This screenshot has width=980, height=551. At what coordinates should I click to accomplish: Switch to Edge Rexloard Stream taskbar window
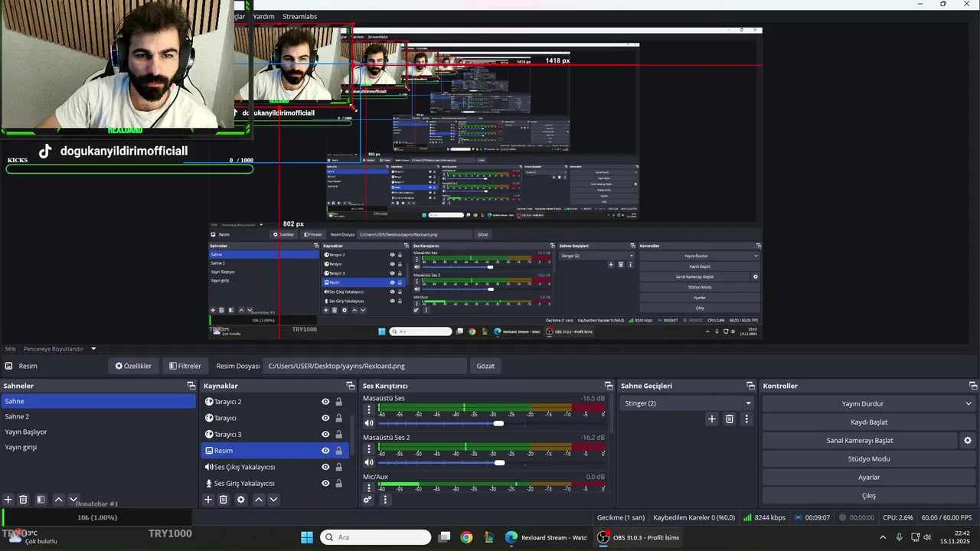(x=546, y=537)
